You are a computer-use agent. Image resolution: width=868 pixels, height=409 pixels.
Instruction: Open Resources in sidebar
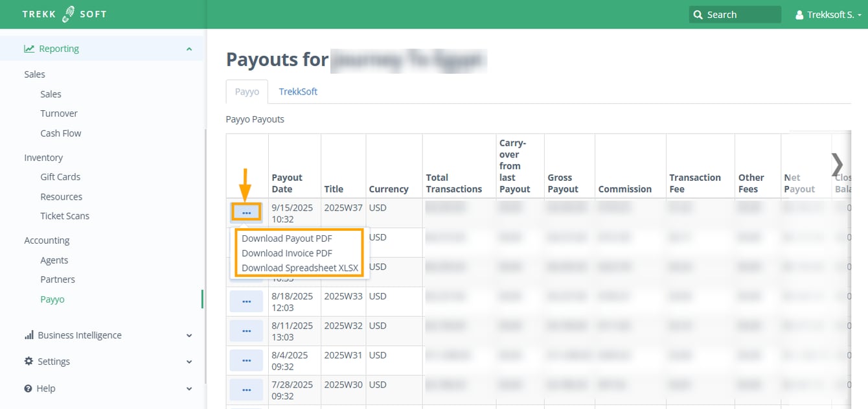click(x=62, y=196)
